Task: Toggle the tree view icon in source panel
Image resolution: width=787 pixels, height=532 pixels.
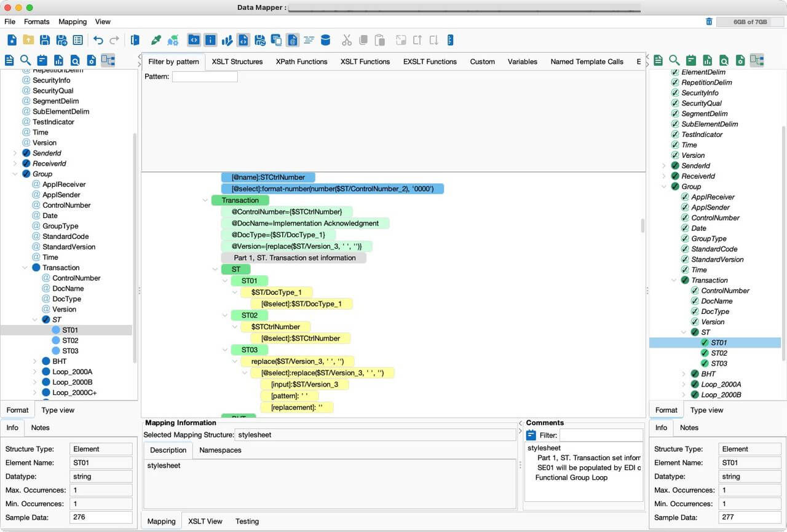Action: pyautogui.click(x=108, y=60)
